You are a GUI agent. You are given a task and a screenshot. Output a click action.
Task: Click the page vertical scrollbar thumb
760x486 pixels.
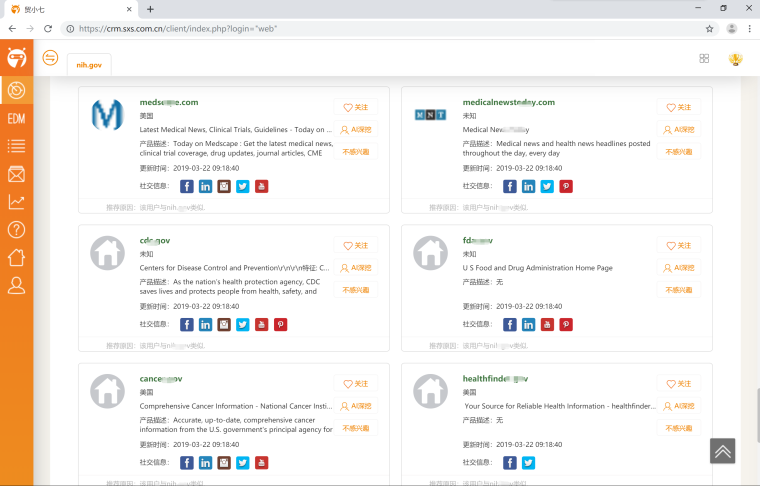(x=758, y=415)
